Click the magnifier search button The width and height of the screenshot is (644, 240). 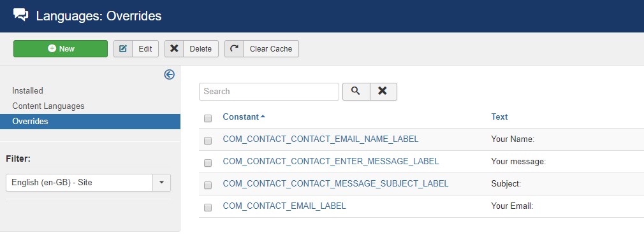tap(356, 91)
